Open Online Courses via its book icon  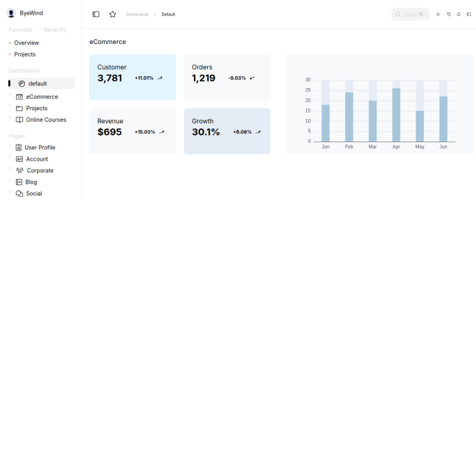pos(18,120)
